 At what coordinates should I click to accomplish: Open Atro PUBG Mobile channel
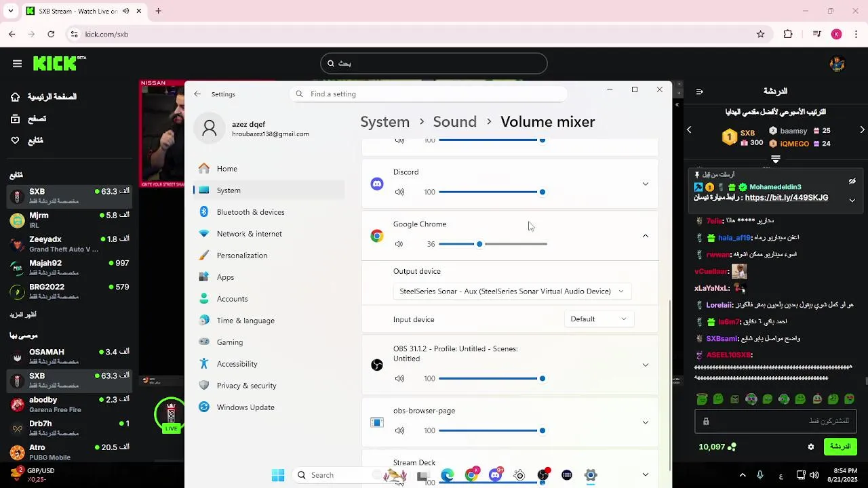69,452
